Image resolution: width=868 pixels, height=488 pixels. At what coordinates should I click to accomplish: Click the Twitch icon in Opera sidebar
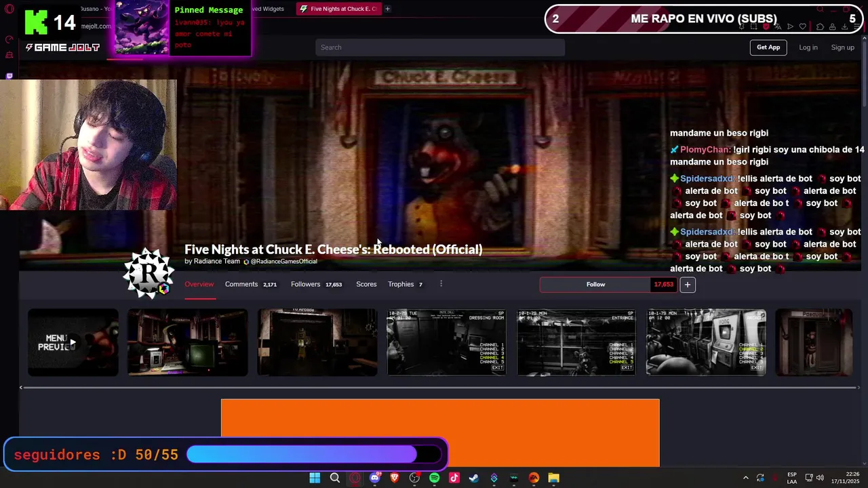point(9,76)
